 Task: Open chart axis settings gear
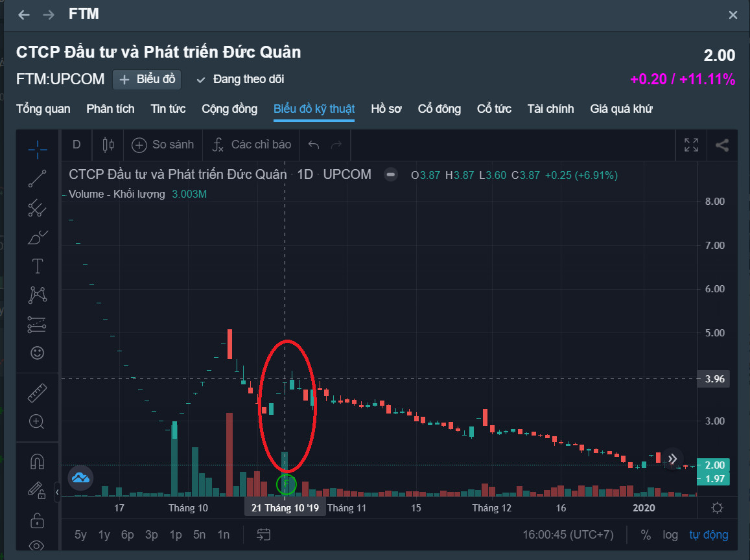pos(717,508)
